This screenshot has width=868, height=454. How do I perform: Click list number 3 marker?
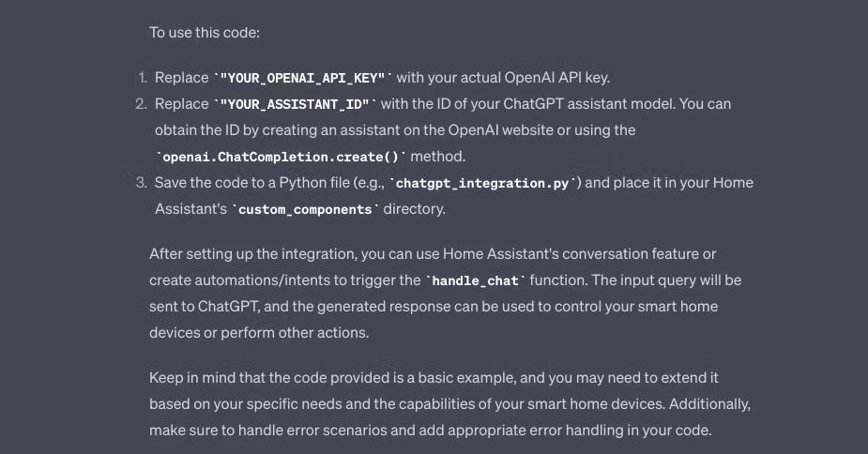click(143, 183)
